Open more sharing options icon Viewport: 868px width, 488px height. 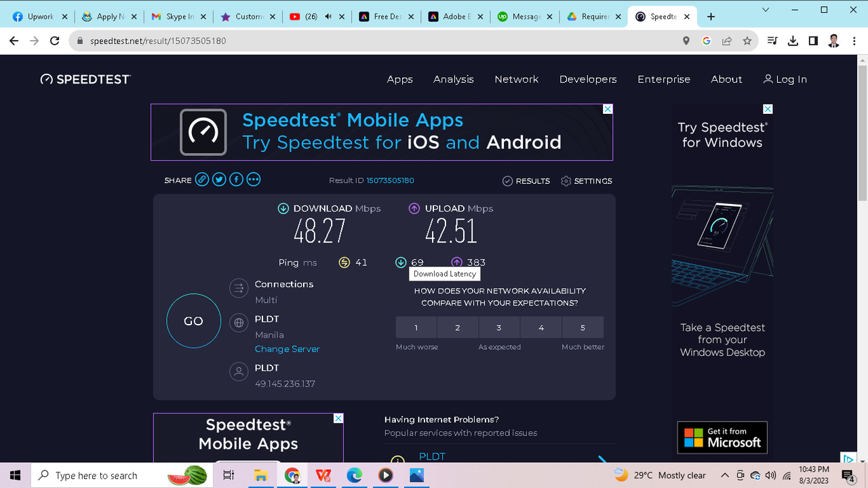(253, 179)
